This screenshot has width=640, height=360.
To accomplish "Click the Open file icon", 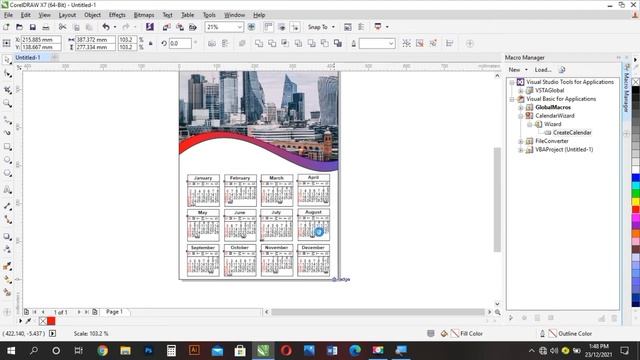I will pos(19,27).
